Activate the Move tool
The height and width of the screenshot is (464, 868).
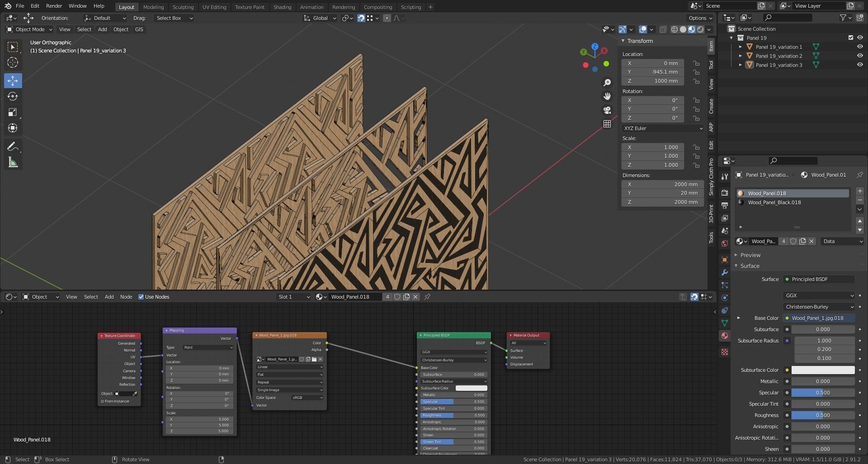[13, 80]
